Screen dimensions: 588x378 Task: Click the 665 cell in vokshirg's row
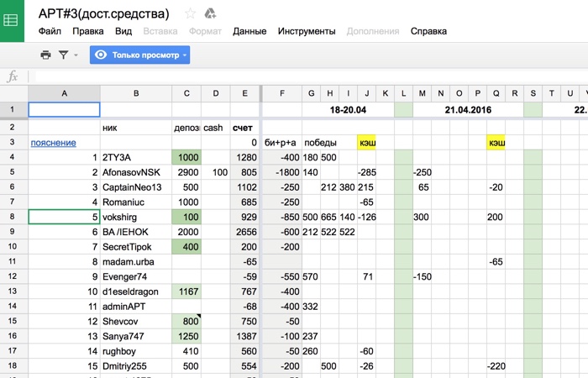tap(329, 217)
